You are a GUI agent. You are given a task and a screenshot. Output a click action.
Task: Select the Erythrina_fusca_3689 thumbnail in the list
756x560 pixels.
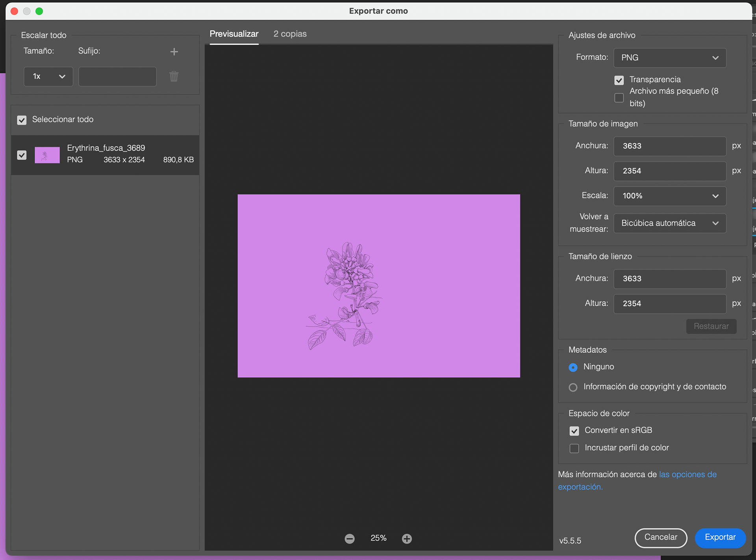click(x=47, y=155)
